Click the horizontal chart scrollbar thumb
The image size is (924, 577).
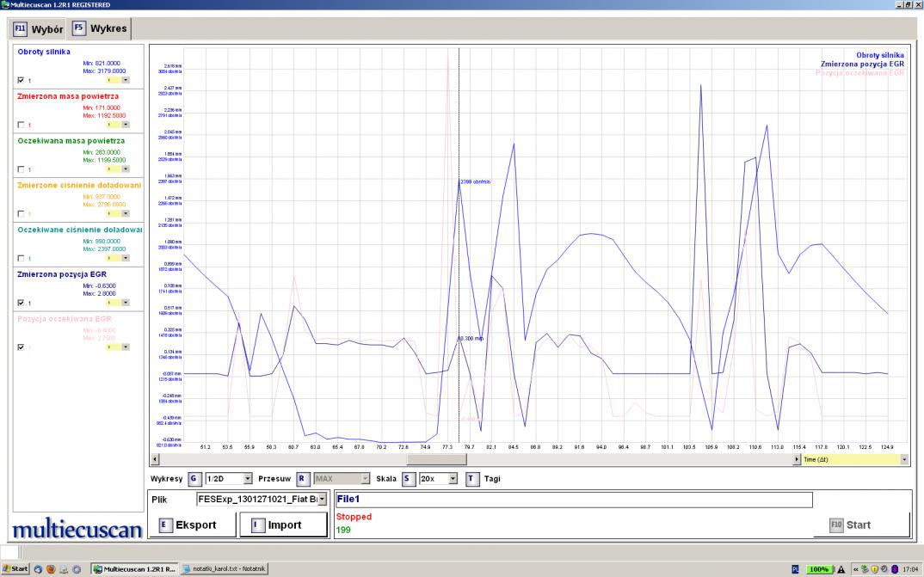pos(436,459)
